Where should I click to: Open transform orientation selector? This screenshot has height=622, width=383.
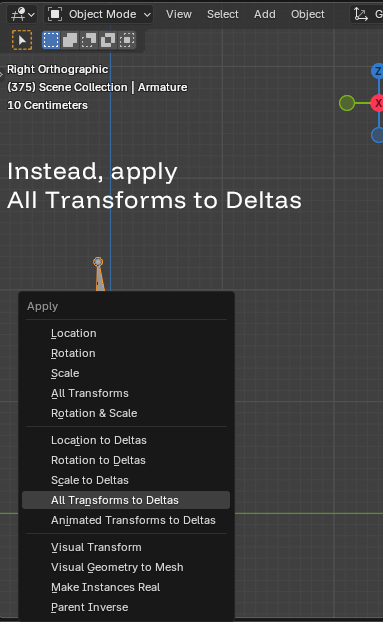(367, 14)
